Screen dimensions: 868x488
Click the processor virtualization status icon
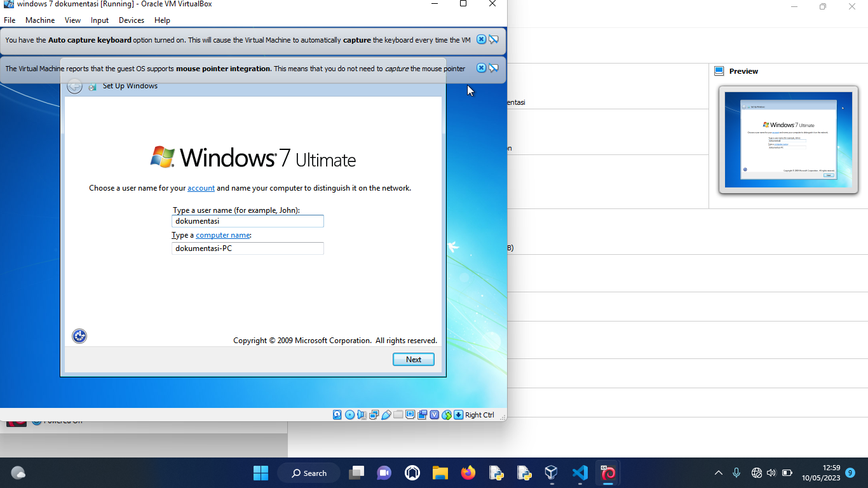tap(435, 415)
